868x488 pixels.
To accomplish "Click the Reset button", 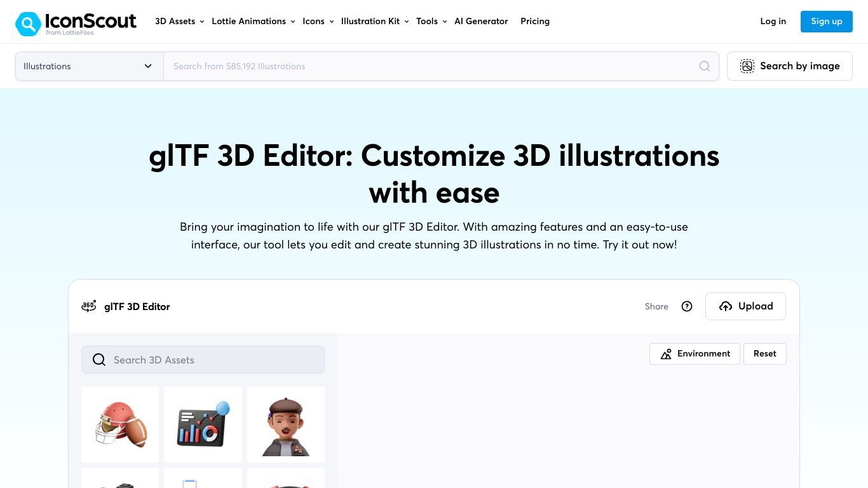I will (x=765, y=354).
